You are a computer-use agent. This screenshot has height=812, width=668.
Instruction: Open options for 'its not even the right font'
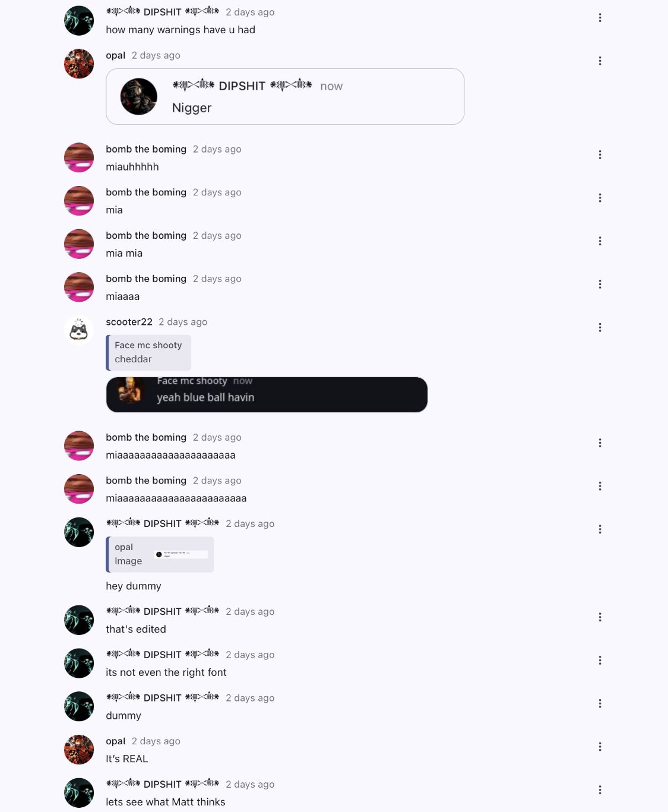(600, 661)
